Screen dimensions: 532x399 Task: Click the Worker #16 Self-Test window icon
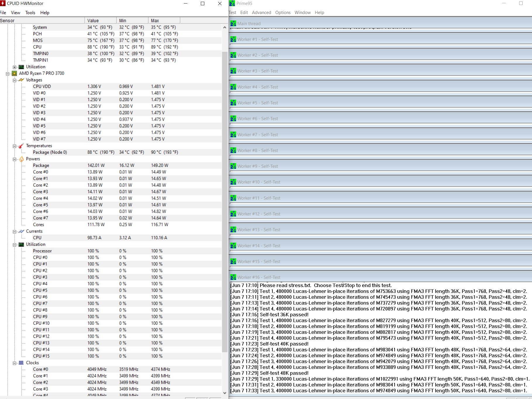point(233,277)
